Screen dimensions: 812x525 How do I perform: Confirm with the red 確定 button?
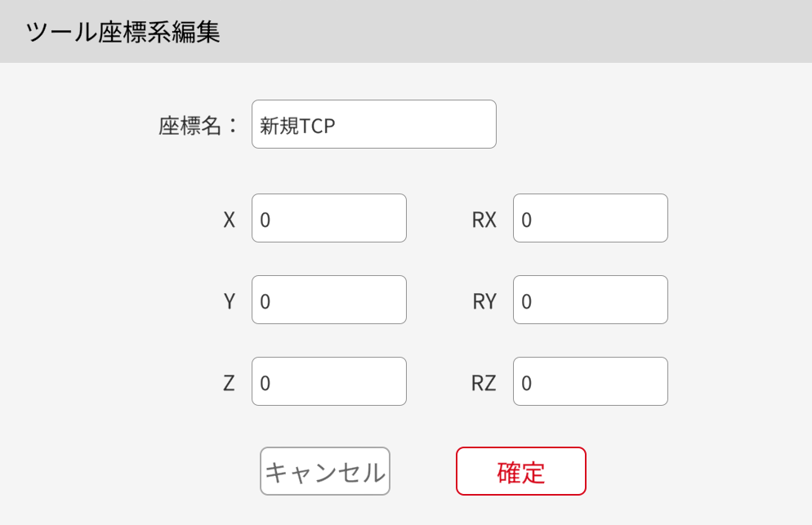tap(520, 471)
